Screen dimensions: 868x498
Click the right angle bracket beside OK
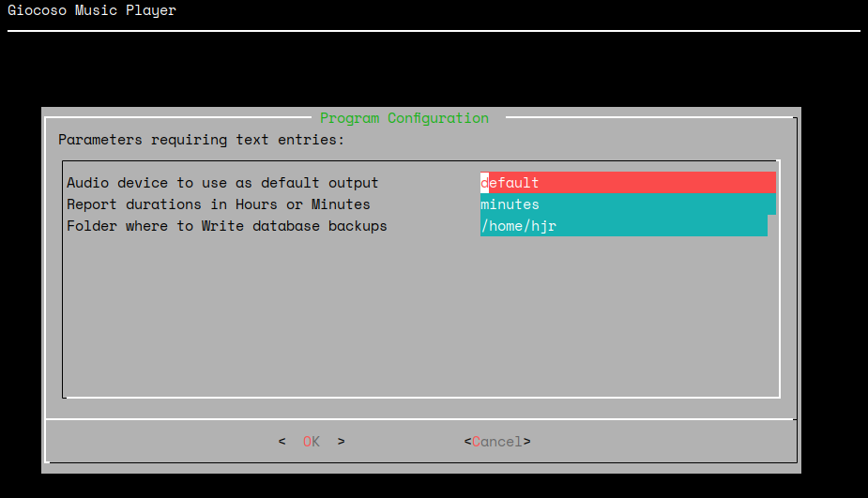(x=342, y=442)
